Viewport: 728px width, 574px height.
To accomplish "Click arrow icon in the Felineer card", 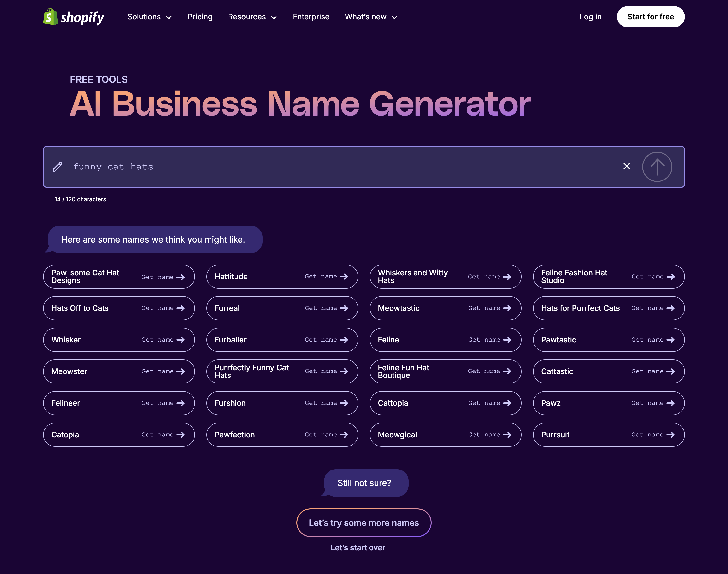I will (x=181, y=403).
